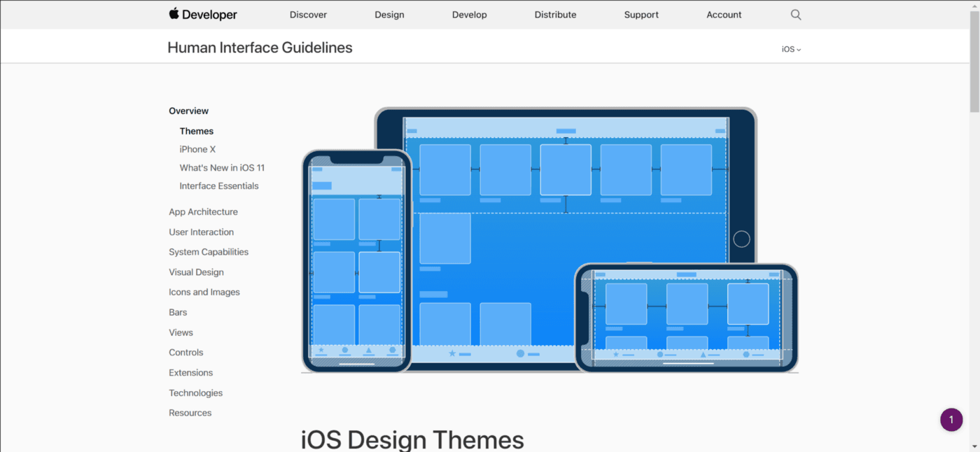Open What's New in iOS 11

point(222,167)
